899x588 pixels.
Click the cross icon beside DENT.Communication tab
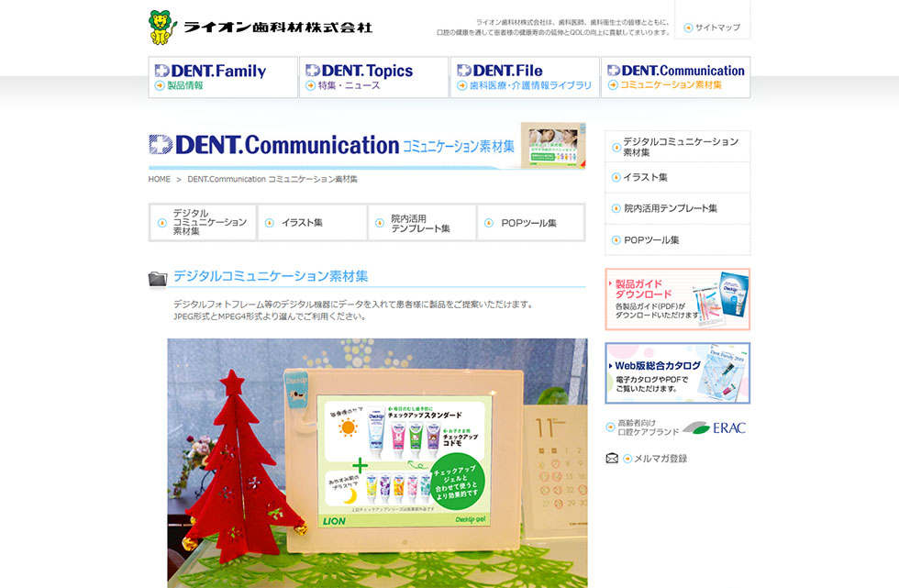click(x=614, y=70)
